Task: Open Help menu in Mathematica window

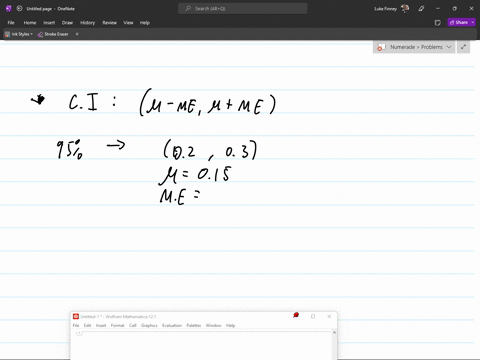Action: click(230, 325)
